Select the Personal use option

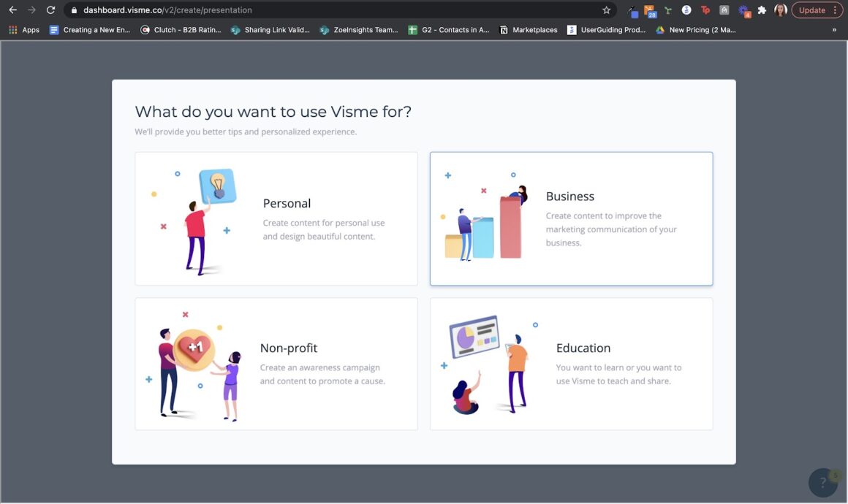click(276, 218)
